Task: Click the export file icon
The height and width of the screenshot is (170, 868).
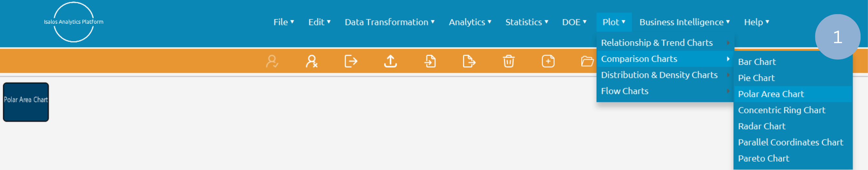Action: [x=469, y=61]
